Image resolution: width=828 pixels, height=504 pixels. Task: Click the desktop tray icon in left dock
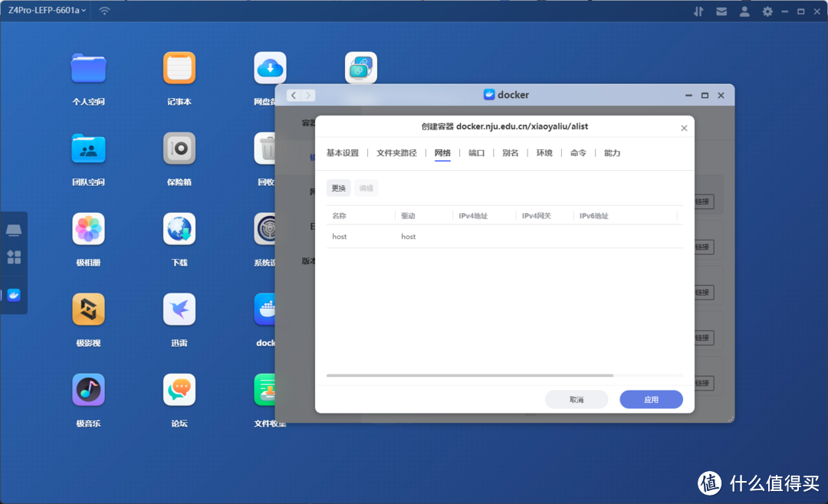[14, 230]
